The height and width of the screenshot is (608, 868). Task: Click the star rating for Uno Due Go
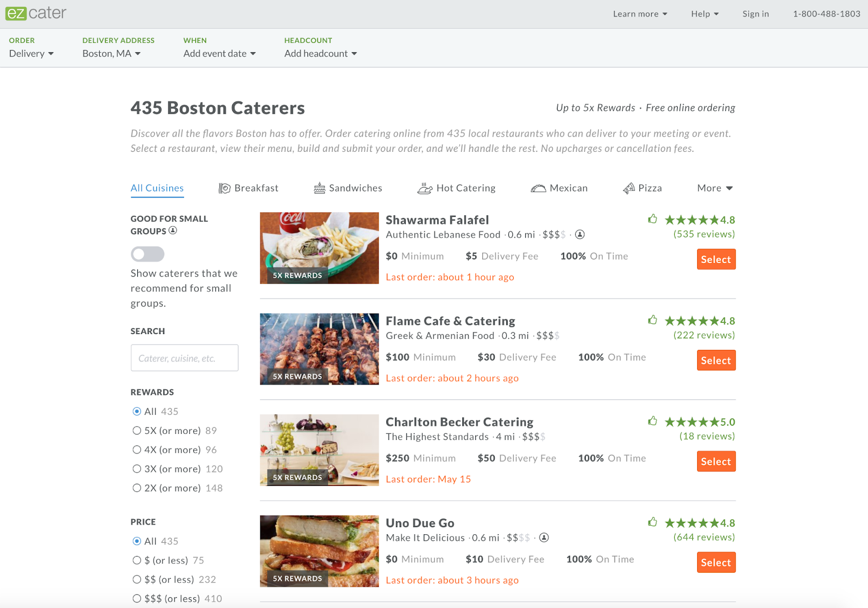(700, 523)
